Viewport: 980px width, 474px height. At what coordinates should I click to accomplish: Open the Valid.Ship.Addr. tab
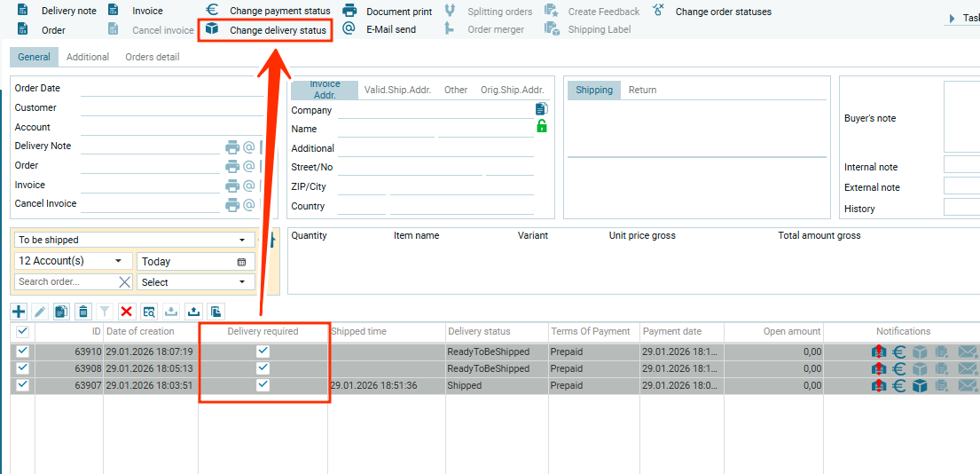coord(397,90)
